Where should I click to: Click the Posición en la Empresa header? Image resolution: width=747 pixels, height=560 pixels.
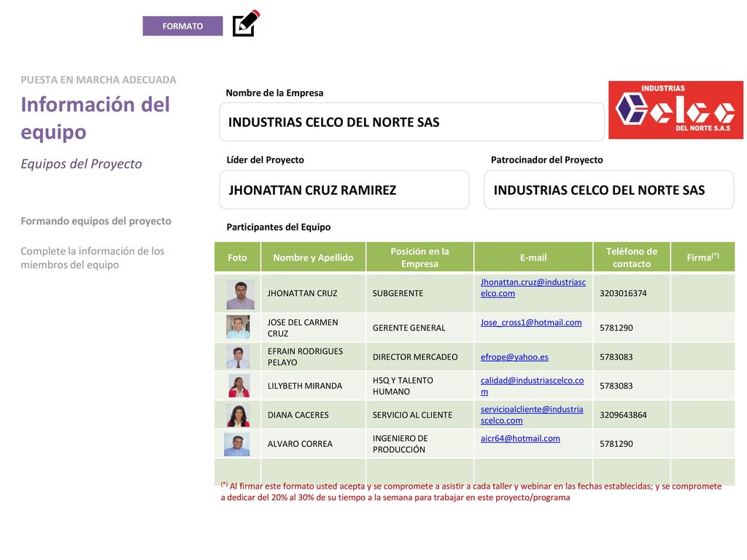coord(419,257)
